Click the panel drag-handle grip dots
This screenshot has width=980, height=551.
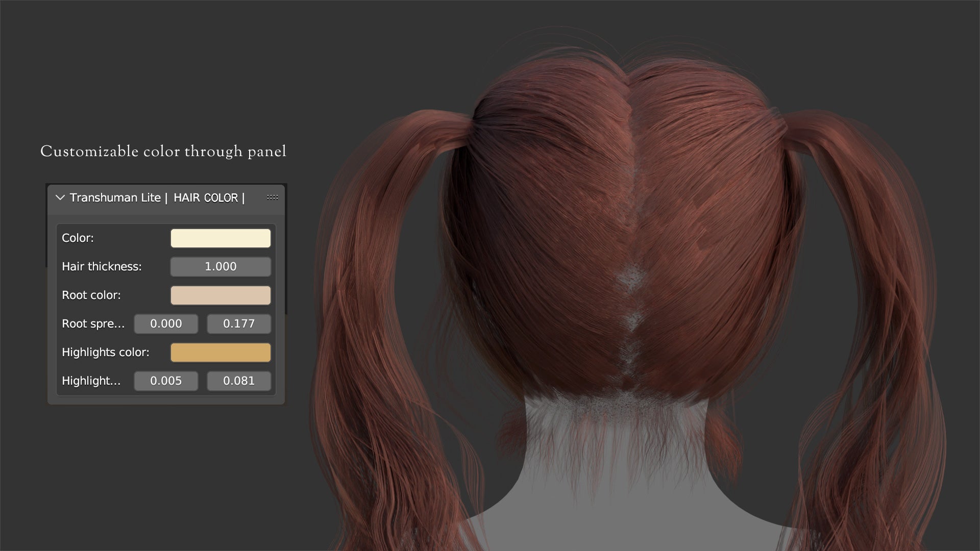pyautogui.click(x=273, y=197)
